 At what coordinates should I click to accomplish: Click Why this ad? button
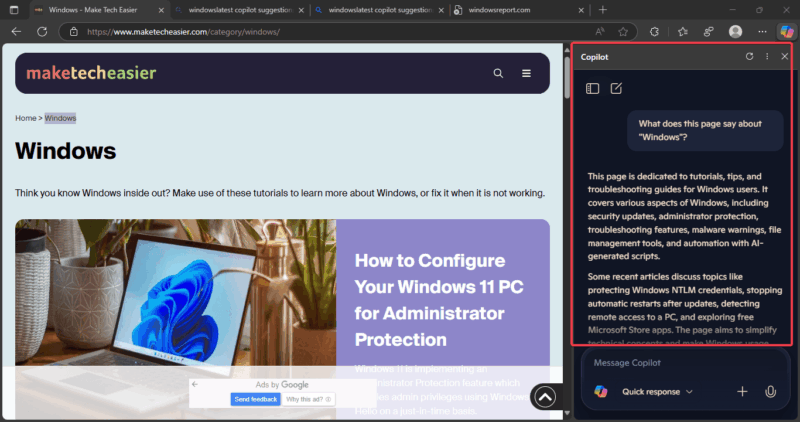pos(308,399)
